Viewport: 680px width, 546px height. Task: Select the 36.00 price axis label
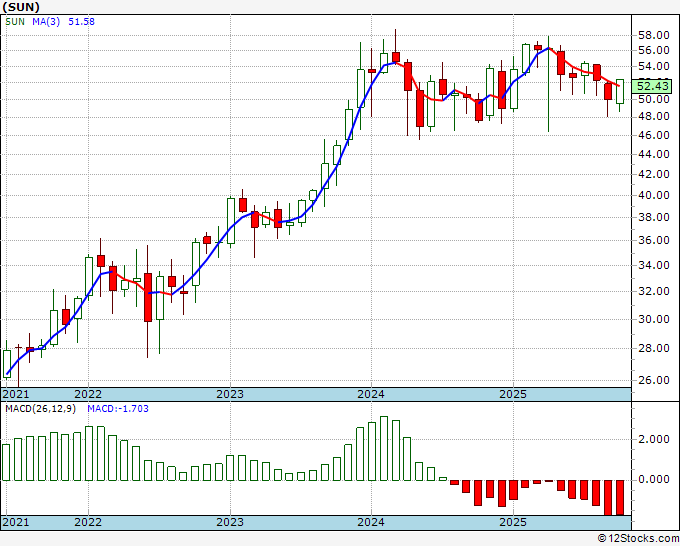(x=654, y=240)
